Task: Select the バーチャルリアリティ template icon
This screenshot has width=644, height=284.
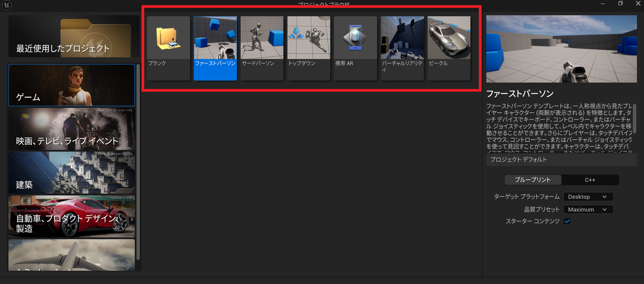Action: [x=402, y=48]
